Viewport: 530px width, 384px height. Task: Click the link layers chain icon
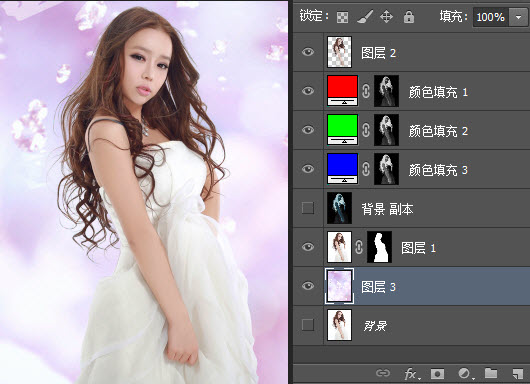coord(383,373)
